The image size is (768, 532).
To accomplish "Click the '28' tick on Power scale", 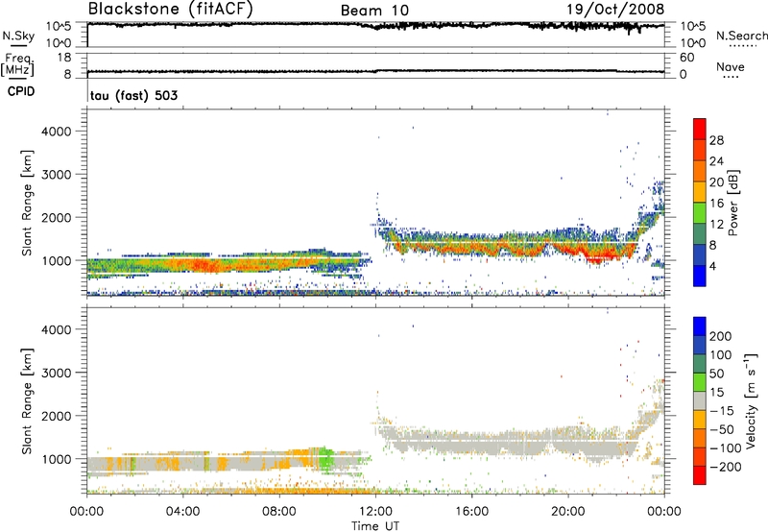I will [716, 140].
